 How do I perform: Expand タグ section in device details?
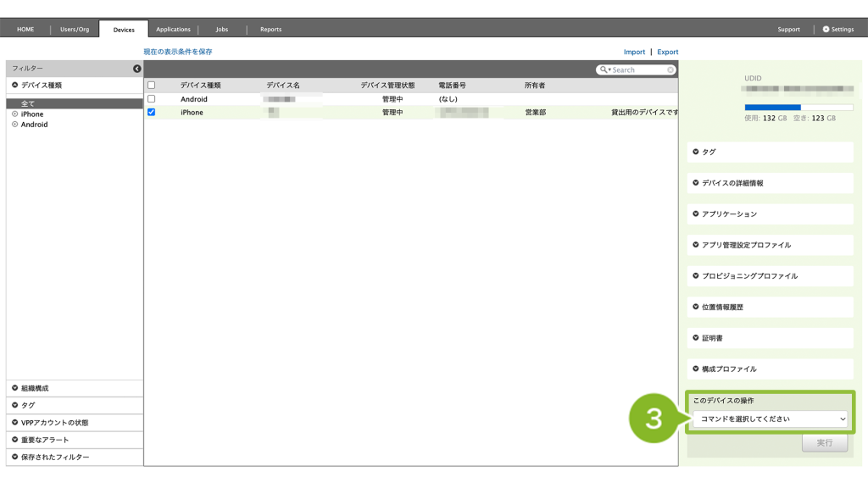770,152
